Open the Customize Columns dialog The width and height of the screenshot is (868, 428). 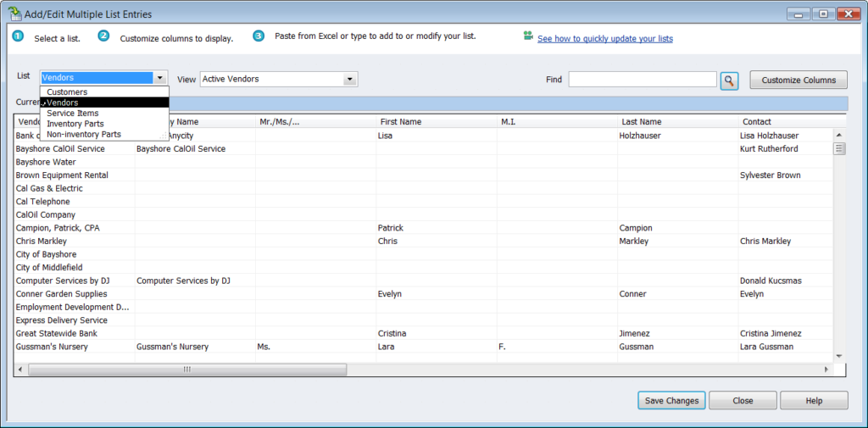tap(798, 81)
